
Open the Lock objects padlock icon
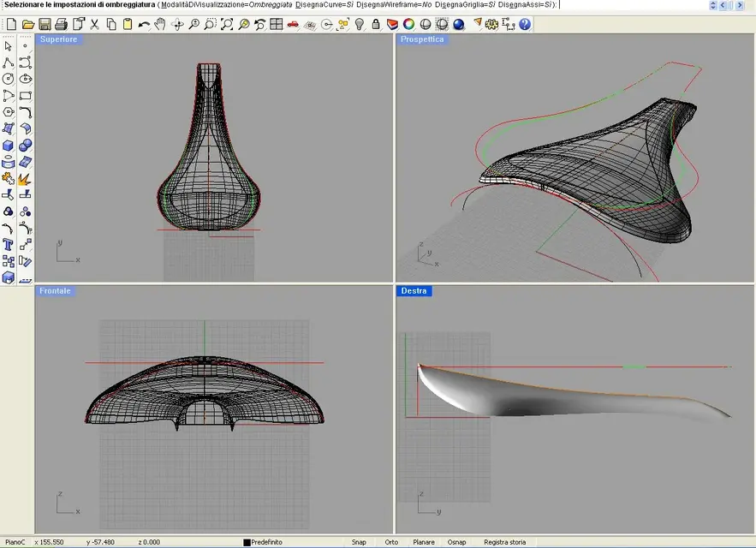pos(376,25)
